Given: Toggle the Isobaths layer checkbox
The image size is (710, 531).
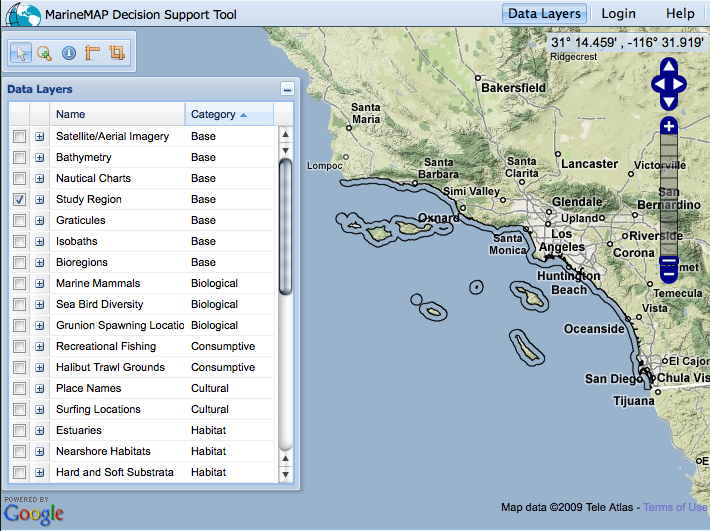Looking at the screenshot, I should click(19, 241).
